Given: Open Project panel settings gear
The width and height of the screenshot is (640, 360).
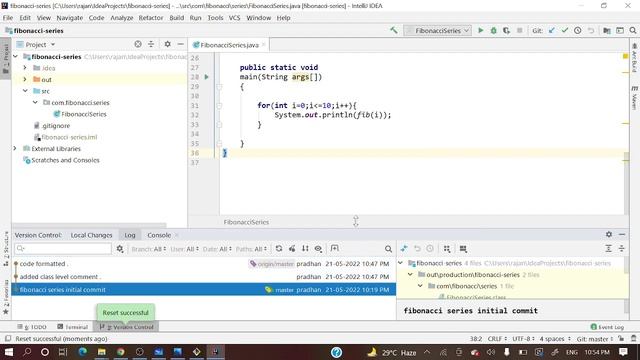Looking at the screenshot, I should click(167, 44).
